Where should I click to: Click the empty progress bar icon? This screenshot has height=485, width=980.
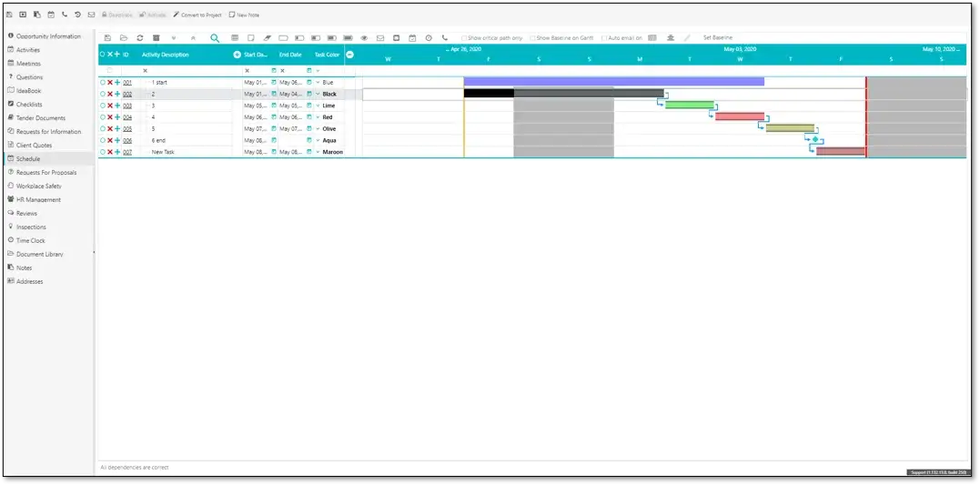click(283, 38)
